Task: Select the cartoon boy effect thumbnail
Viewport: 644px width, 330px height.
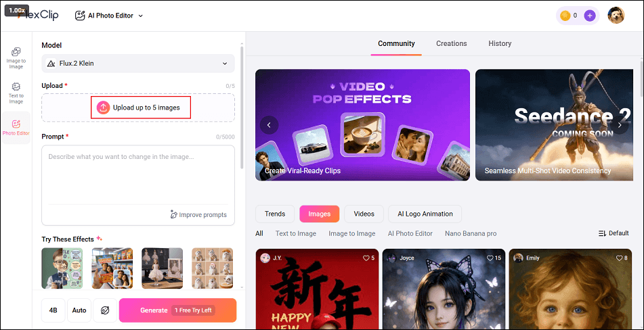Action: (62, 268)
